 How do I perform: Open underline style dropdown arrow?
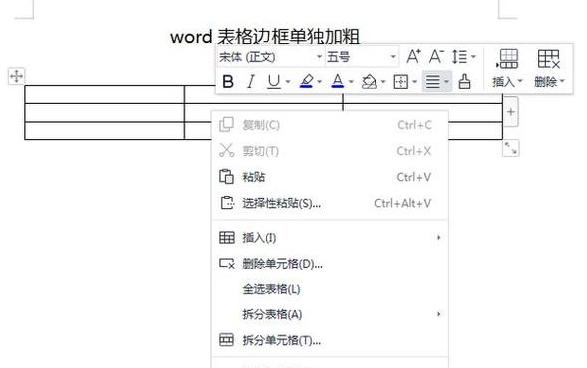pos(288,81)
